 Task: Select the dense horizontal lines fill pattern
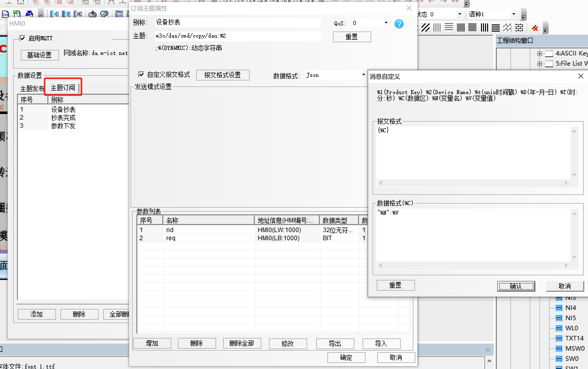pos(472,27)
